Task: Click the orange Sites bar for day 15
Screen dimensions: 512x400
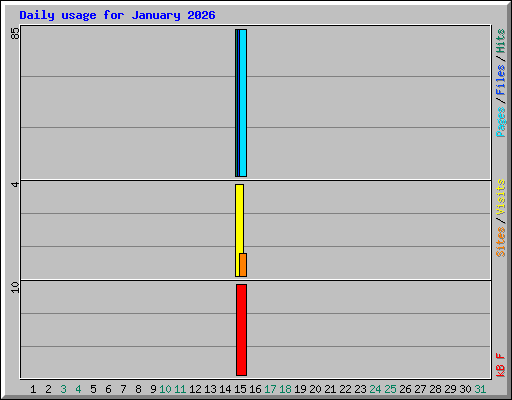Action: (243, 265)
